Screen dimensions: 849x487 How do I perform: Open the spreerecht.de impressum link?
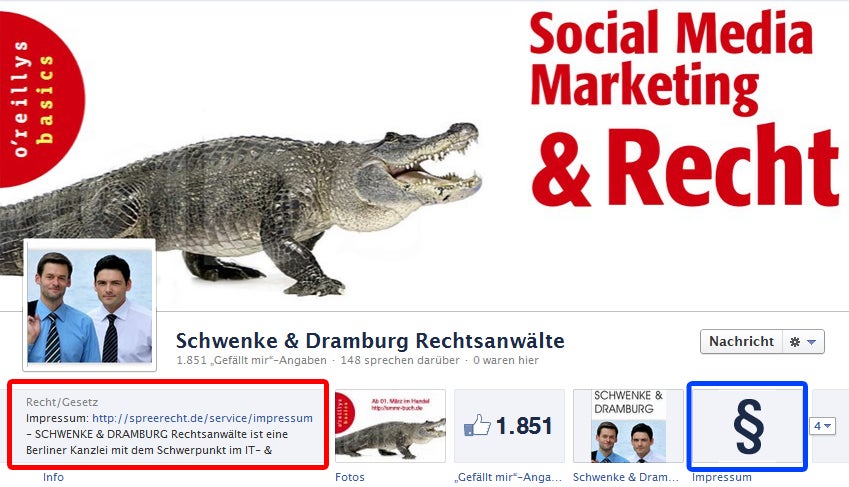(x=202, y=418)
